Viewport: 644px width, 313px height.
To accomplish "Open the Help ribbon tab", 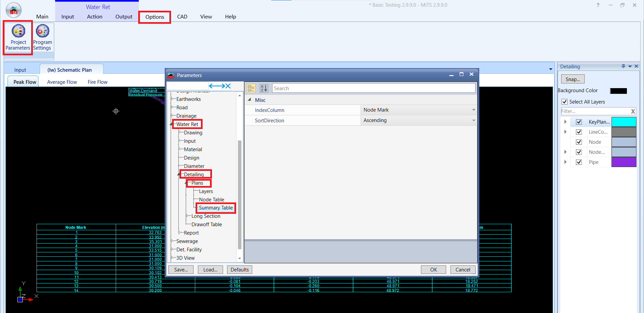I will pyautogui.click(x=230, y=16).
